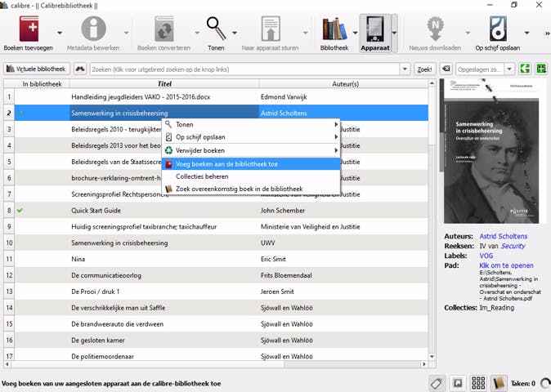Select Collecties beheren menu entry
Viewport: 551px width, 392px height.
pos(251,176)
